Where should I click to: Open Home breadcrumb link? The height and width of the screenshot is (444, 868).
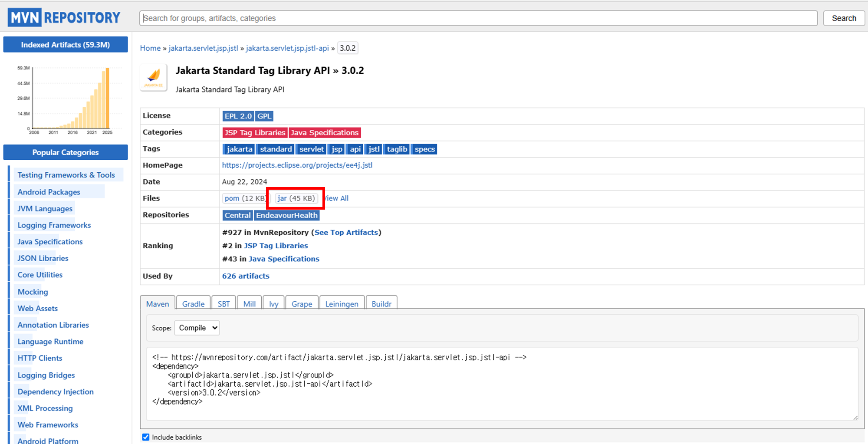pos(150,48)
